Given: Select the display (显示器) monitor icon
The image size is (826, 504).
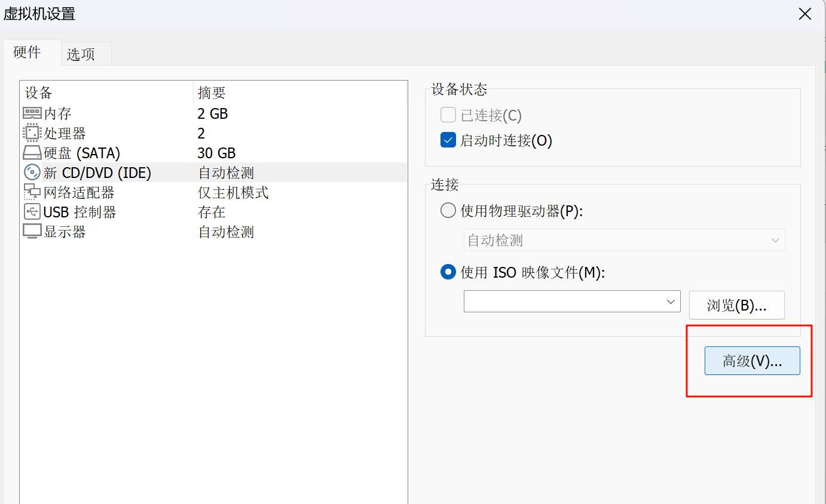Looking at the screenshot, I should (x=32, y=232).
